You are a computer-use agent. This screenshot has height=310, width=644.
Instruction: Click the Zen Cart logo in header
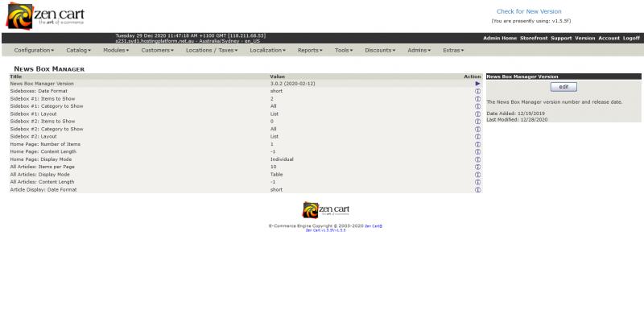point(45,16)
